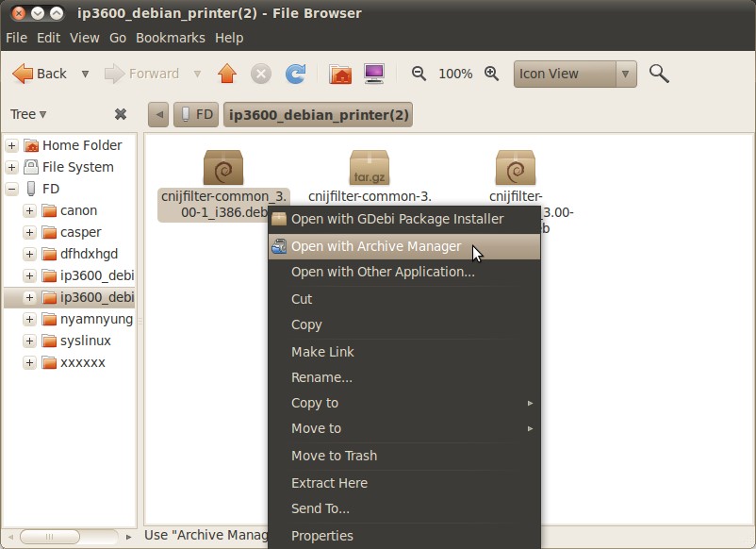Go to FD in the path bar
Image resolution: width=756 pixels, height=549 pixels.
196,115
